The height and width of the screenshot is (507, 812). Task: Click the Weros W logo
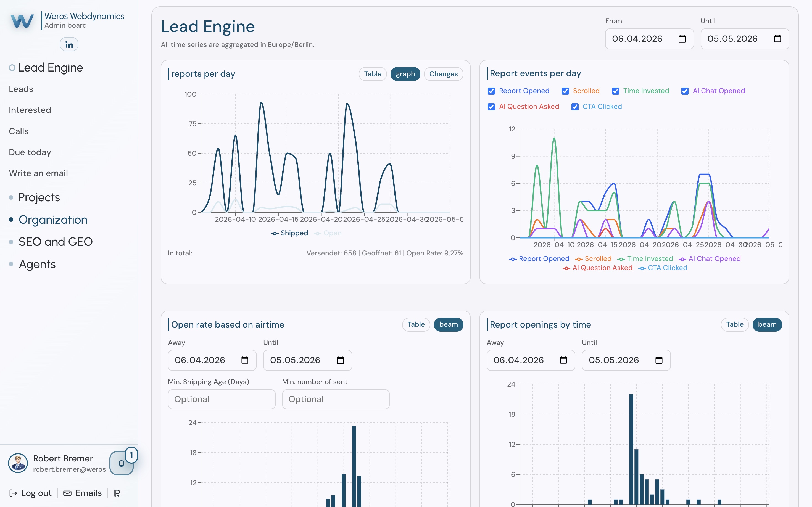point(22,21)
